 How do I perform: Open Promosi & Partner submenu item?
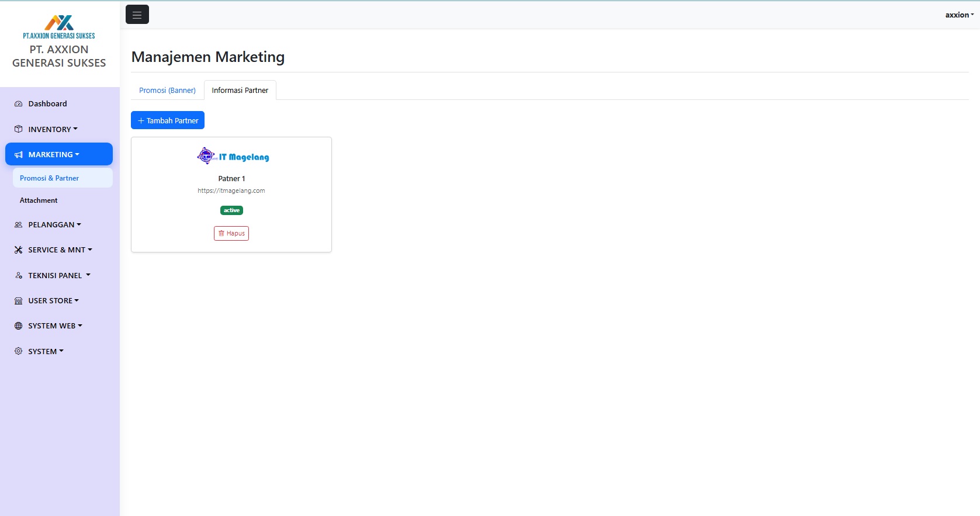[63, 178]
